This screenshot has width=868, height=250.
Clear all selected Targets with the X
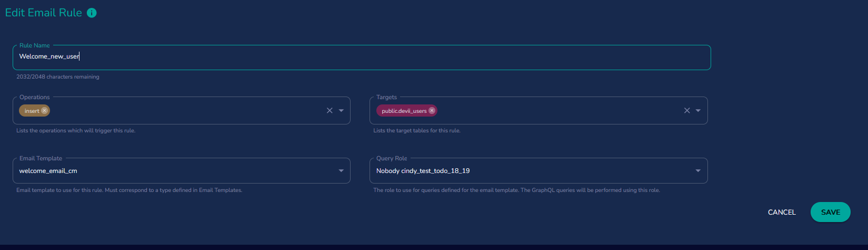tap(687, 111)
